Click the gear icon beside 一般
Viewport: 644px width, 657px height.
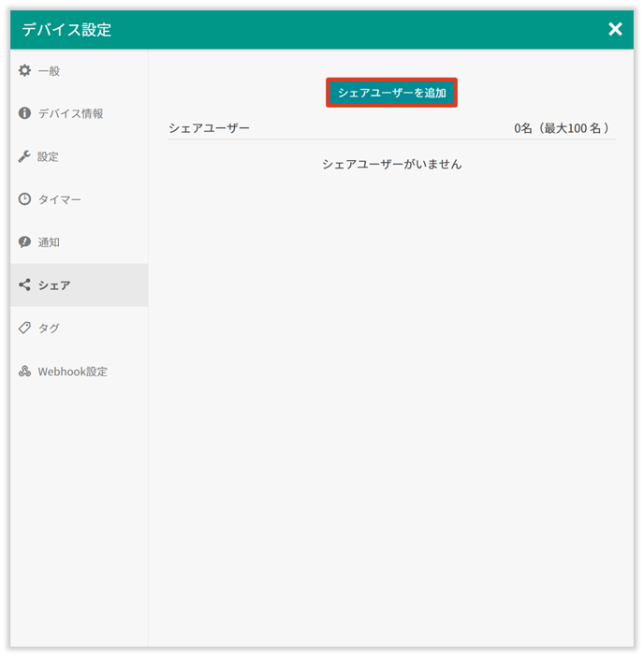[25, 70]
